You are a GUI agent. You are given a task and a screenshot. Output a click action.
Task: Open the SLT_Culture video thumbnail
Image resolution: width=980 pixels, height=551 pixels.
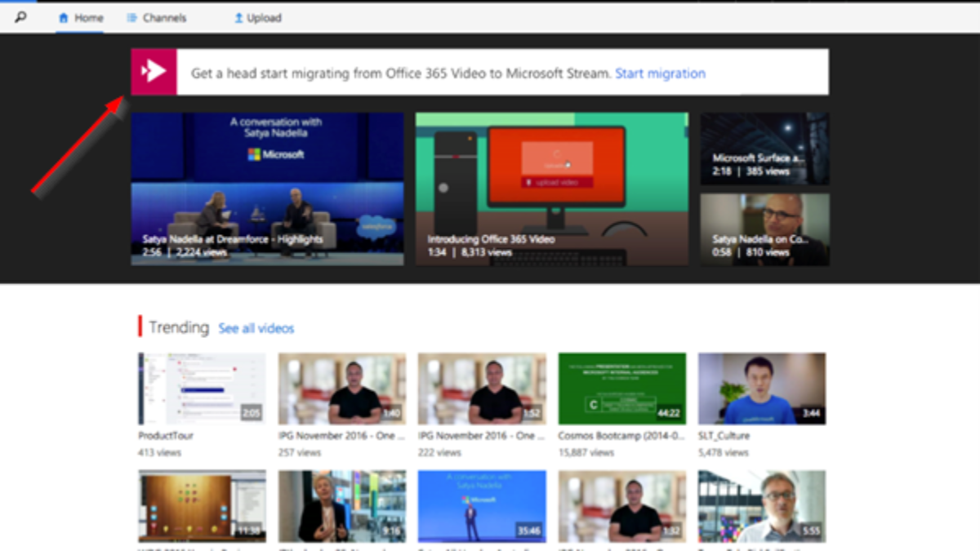pyautogui.click(x=762, y=389)
